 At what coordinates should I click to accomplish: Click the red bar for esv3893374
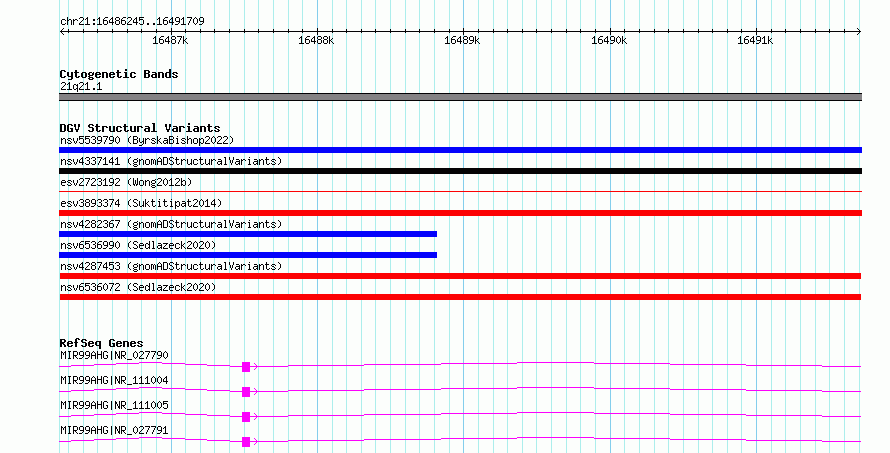(x=460, y=213)
